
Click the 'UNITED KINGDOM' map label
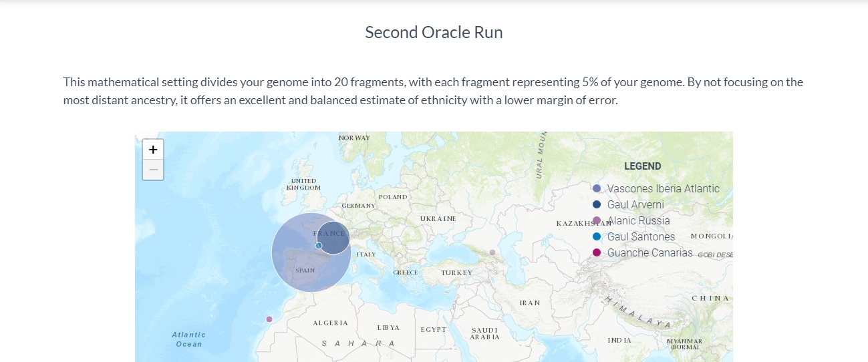click(303, 184)
